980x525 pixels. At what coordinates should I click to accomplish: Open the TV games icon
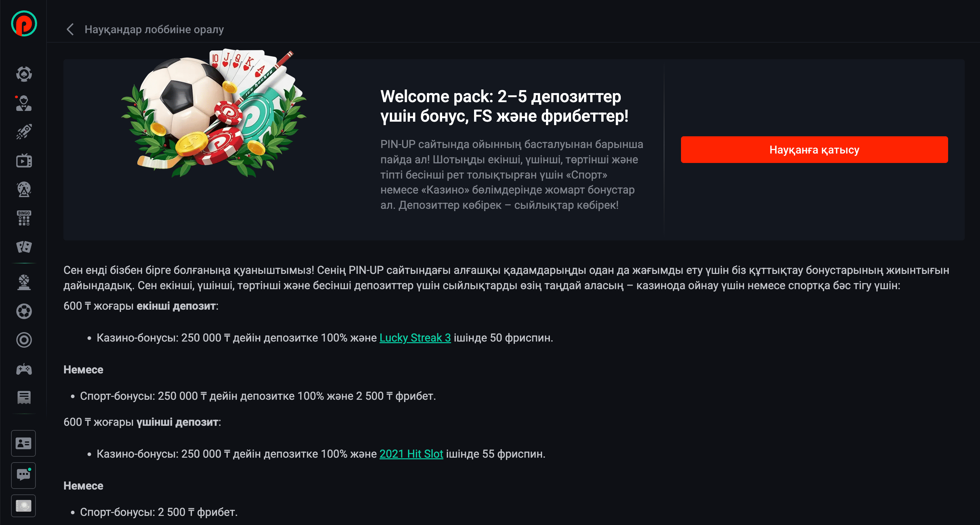[x=24, y=161]
